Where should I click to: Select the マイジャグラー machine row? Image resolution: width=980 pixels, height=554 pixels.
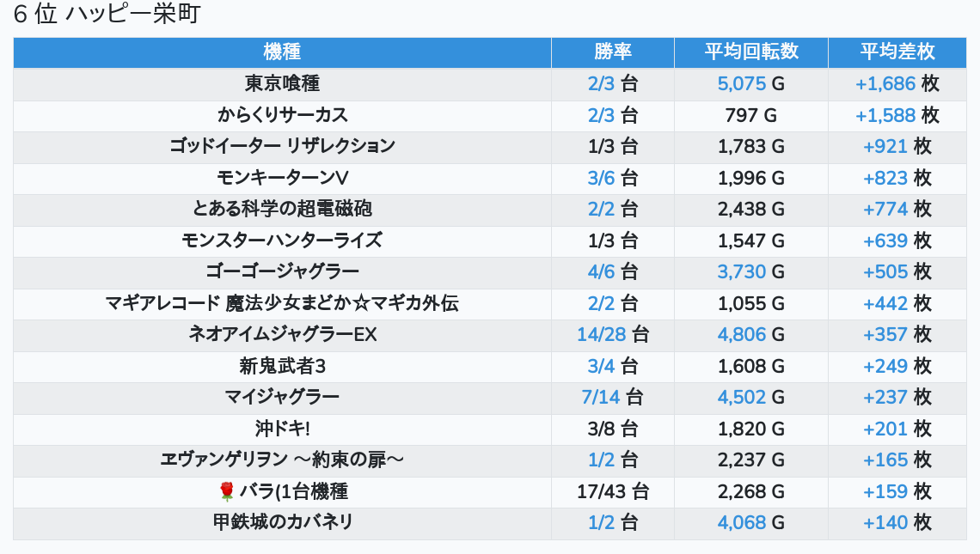(x=282, y=397)
